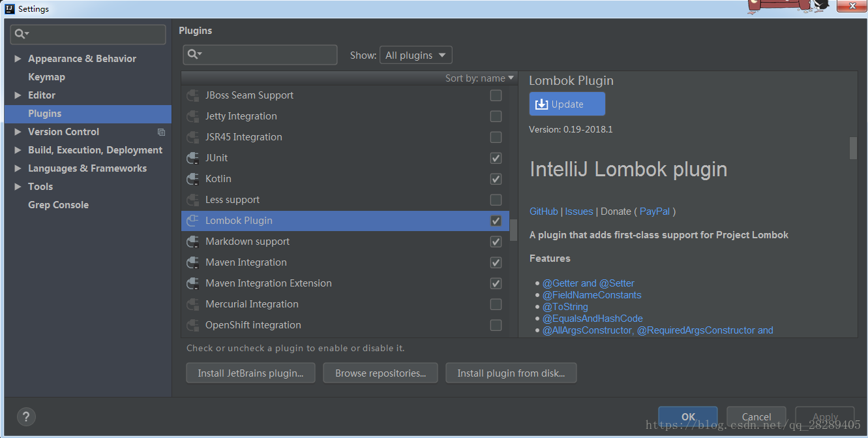Enable the OpenShift integration checkbox
Screen dimensions: 868x438
496,325
